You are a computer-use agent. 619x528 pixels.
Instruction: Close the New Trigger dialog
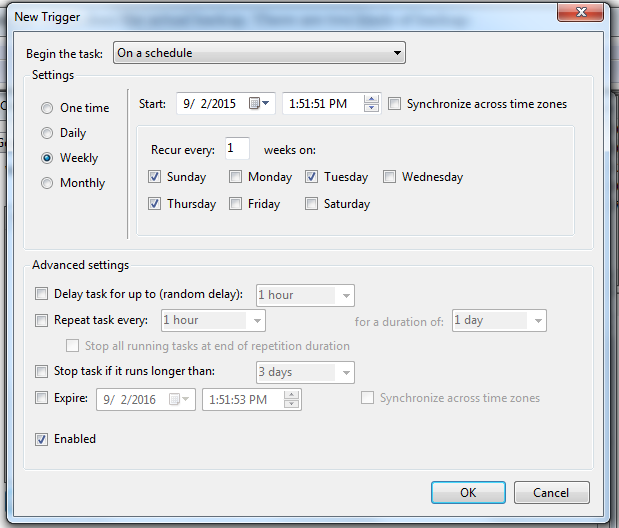580,12
